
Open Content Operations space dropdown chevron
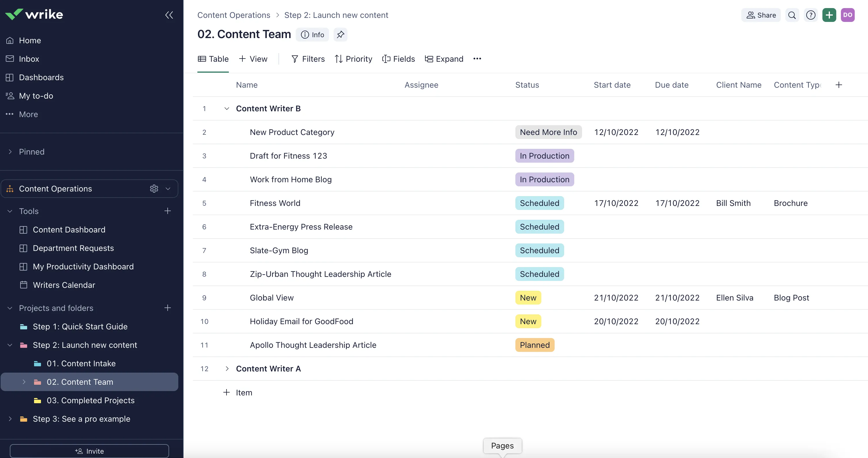point(168,189)
